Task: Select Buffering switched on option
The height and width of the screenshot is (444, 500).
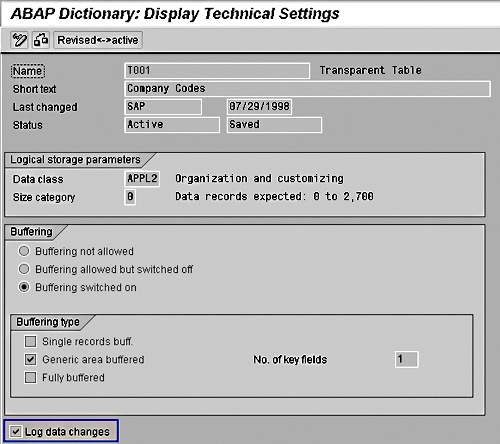Action: [x=24, y=287]
